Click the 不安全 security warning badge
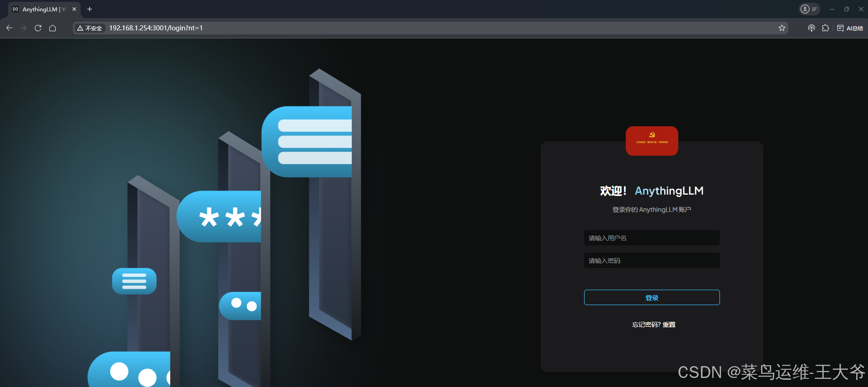Viewport: 868px width, 387px height. (90, 28)
